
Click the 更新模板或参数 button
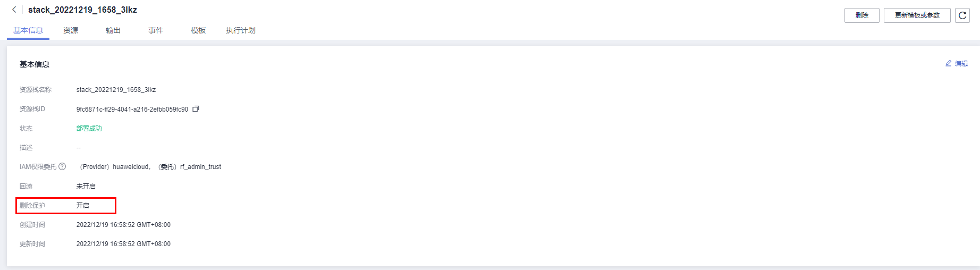coord(917,15)
